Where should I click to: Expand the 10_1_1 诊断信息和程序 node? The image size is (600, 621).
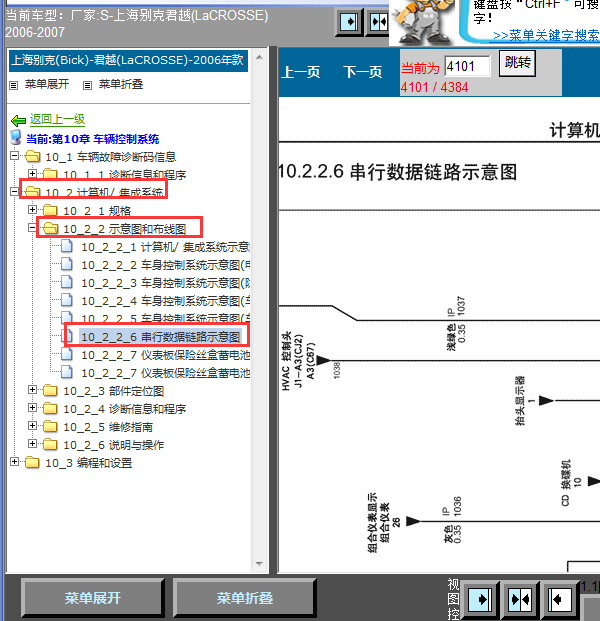[x=32, y=173]
